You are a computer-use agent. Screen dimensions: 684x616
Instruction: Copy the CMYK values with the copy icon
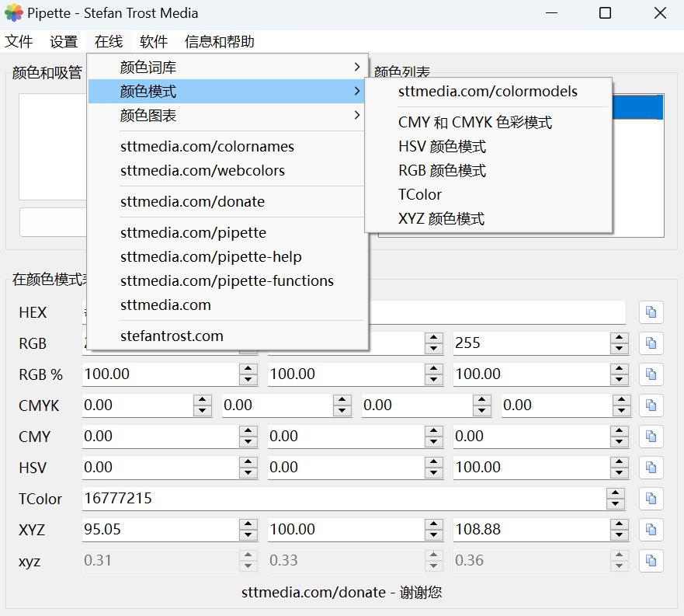pyautogui.click(x=651, y=405)
